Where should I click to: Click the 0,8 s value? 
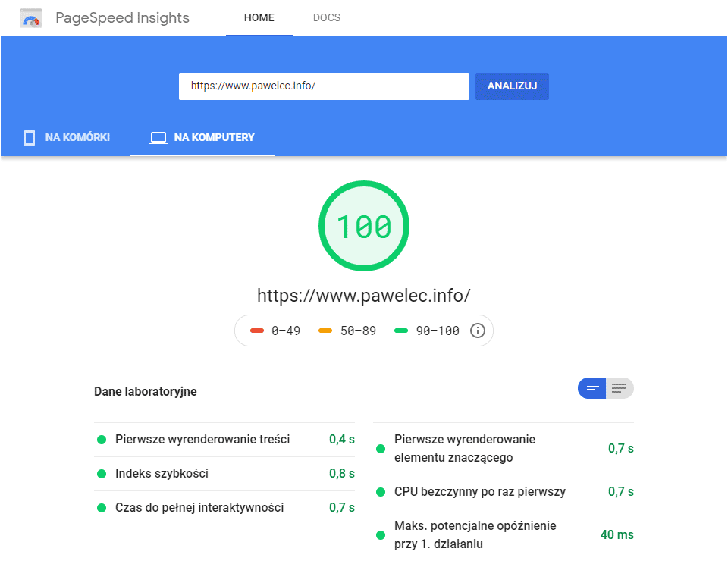[x=342, y=474]
